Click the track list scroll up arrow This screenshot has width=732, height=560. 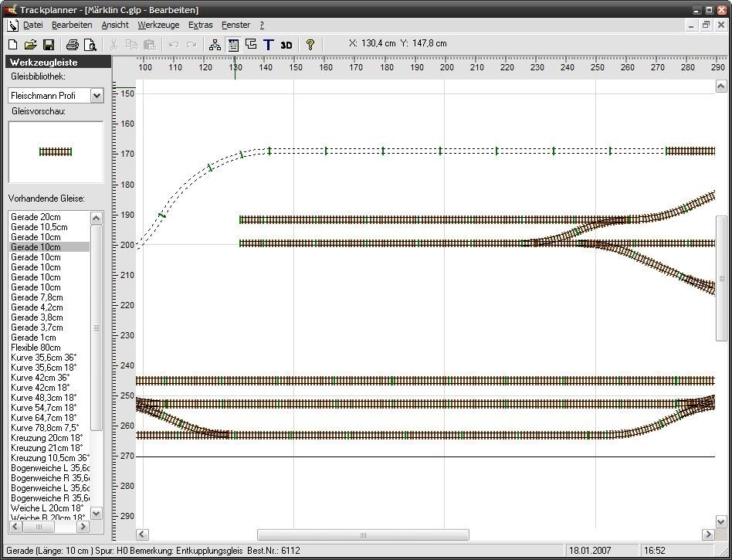click(x=97, y=218)
